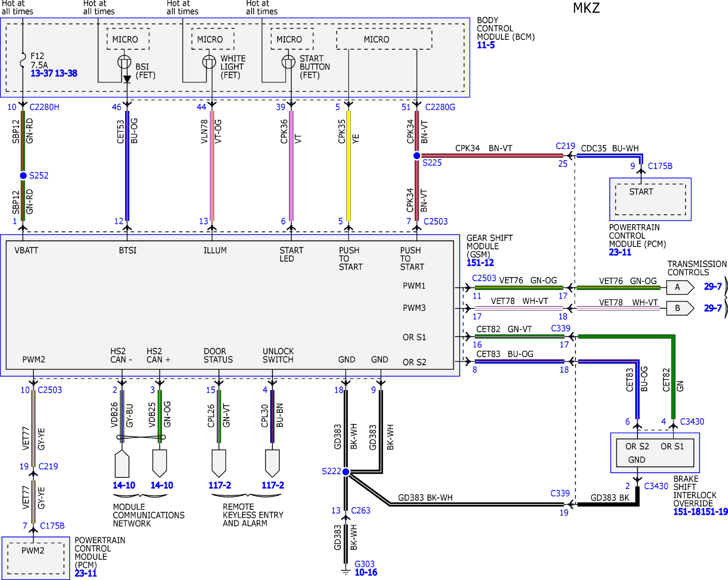The image size is (728, 580).
Task: Open the 13-37 fuse reference link
Action: pyautogui.click(x=42, y=73)
